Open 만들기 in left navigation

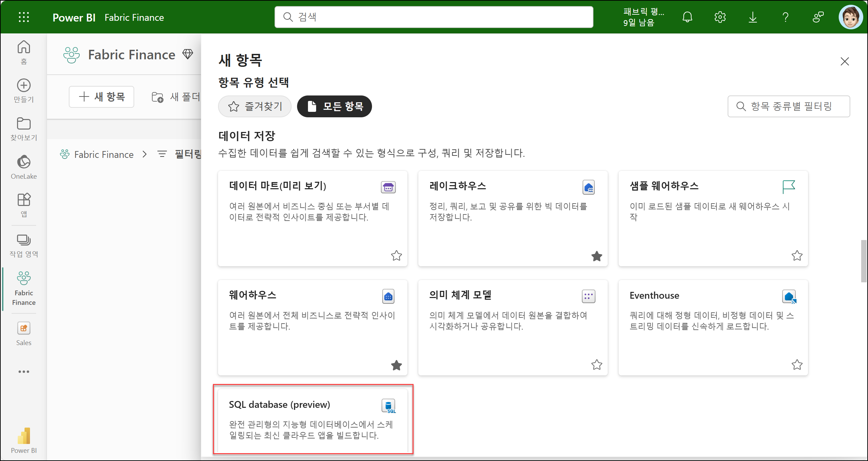[x=24, y=90]
